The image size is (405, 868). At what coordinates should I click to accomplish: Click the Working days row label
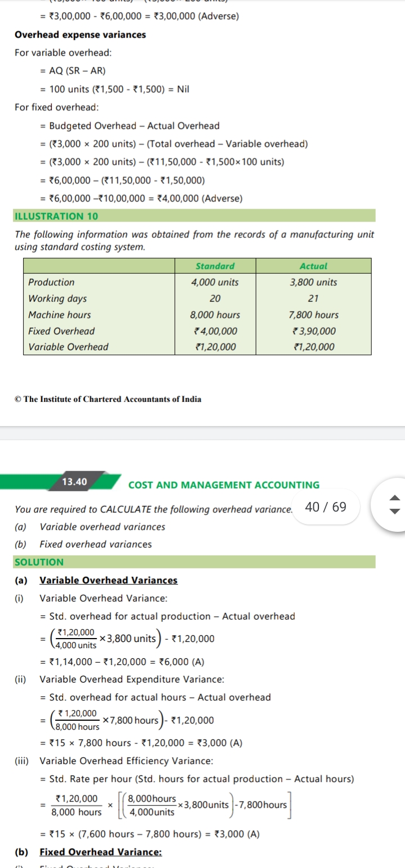(x=57, y=299)
